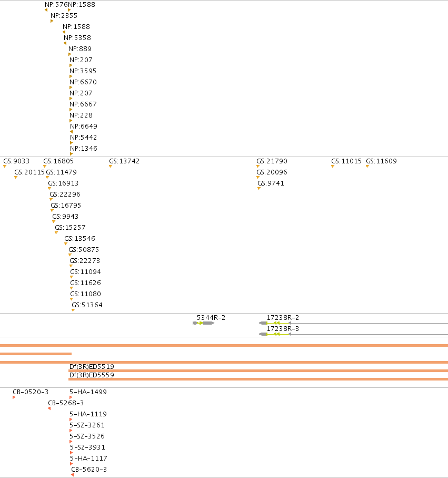Select the GS:16795 insertion label

pyautogui.click(x=66, y=206)
